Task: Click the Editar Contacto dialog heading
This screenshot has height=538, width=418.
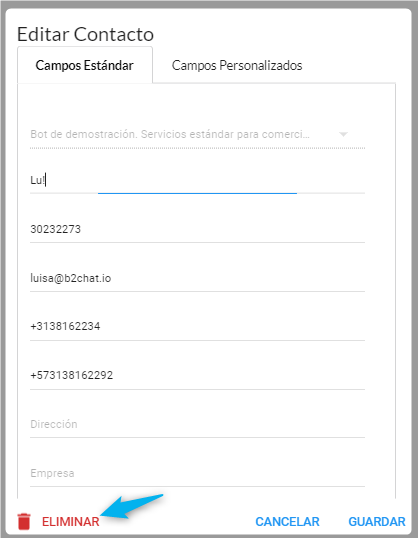Action: [85, 34]
